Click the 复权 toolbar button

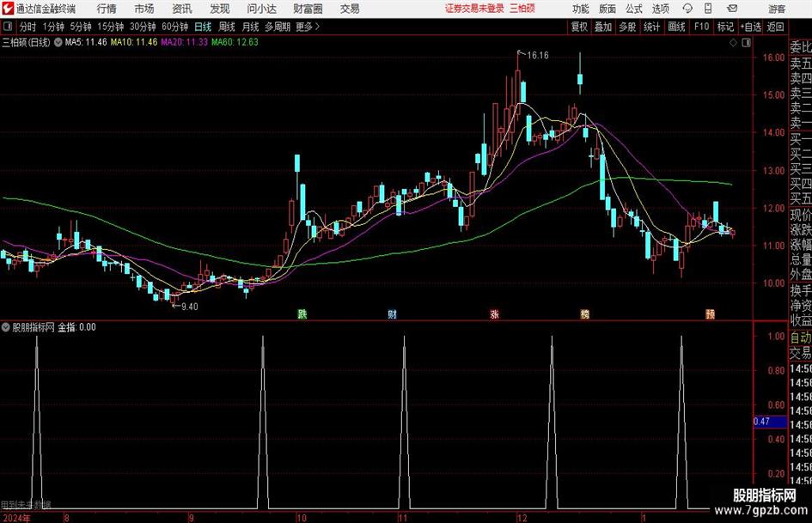click(x=579, y=27)
